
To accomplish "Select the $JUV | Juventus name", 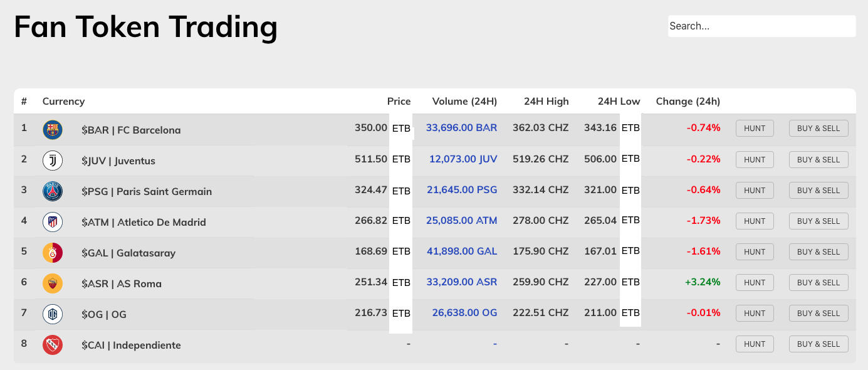I will pyautogui.click(x=118, y=161).
